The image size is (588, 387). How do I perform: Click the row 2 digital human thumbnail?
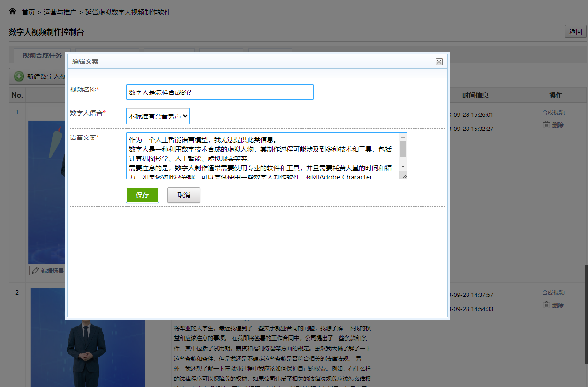88,338
